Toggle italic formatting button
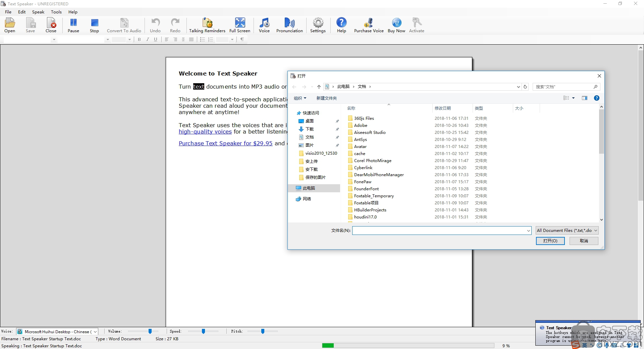 148,40
